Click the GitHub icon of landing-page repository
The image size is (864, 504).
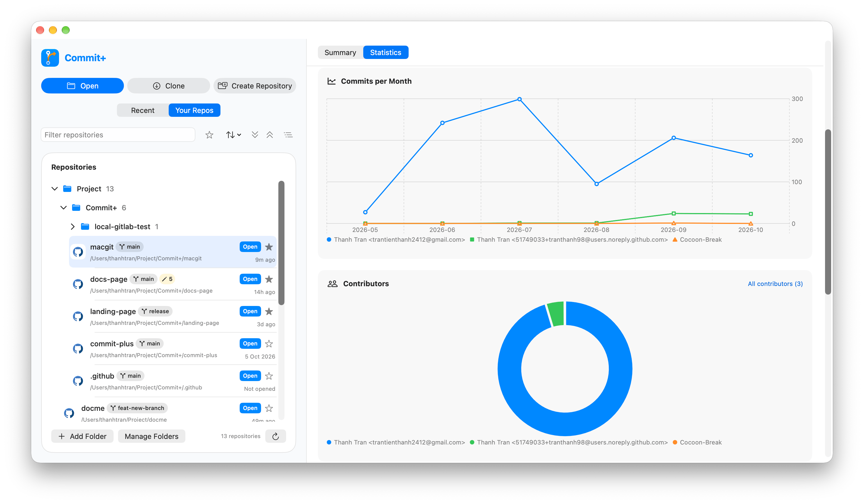click(78, 317)
